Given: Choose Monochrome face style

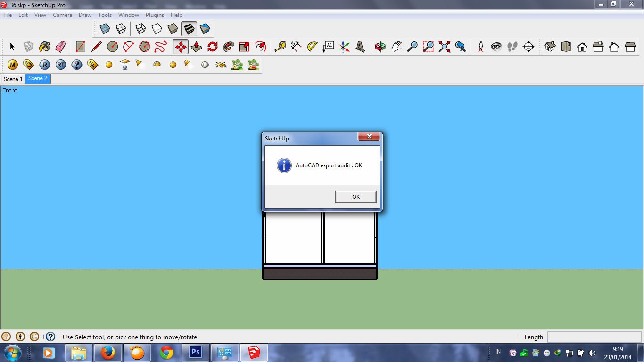Looking at the screenshot, I should click(x=205, y=29).
